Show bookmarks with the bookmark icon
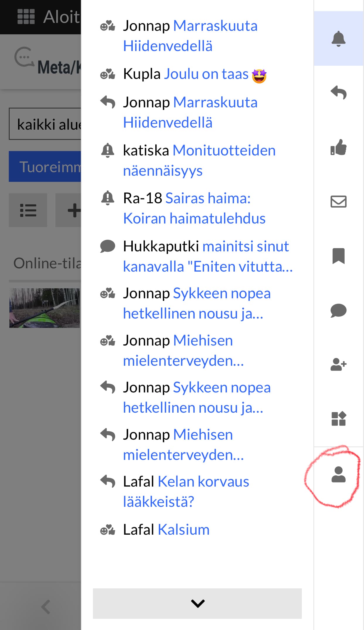This screenshot has height=630, width=364. (339, 256)
